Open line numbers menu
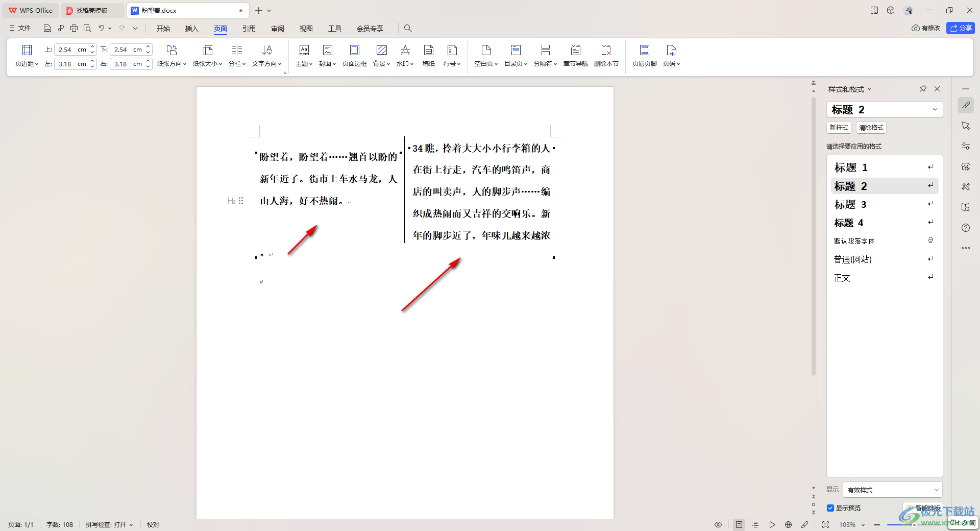Screen dimensions: 980x531 point(452,56)
